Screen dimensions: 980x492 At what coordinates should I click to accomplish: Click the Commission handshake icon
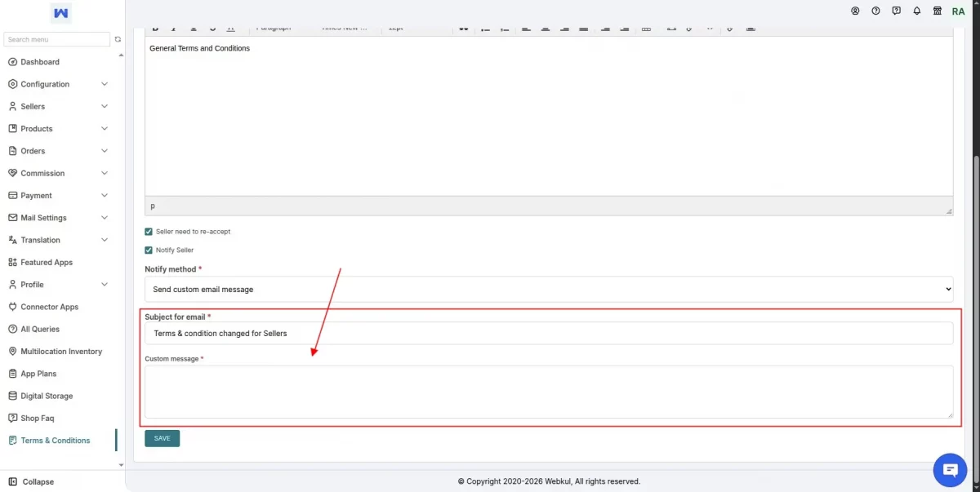point(12,173)
